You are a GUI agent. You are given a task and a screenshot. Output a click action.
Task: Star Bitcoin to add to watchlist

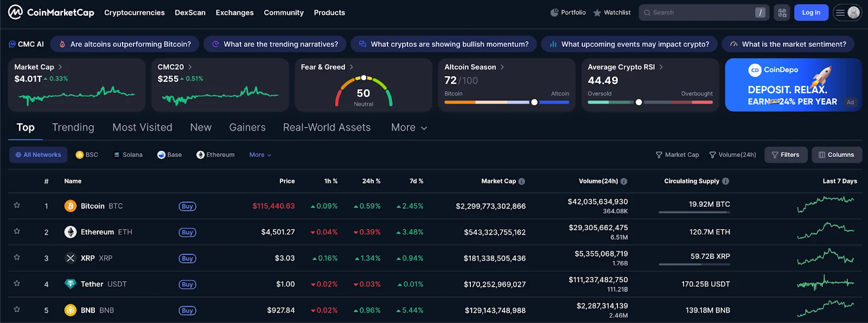[17, 205]
